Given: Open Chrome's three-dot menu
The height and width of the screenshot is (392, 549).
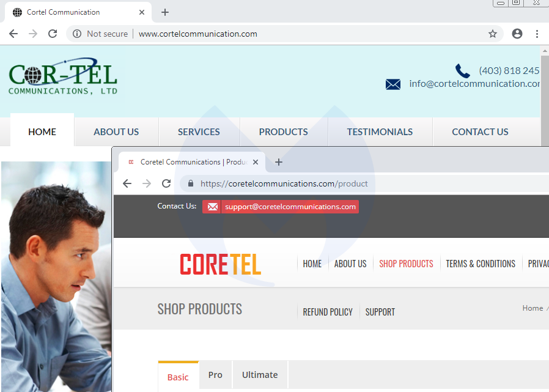Looking at the screenshot, I should [537, 34].
